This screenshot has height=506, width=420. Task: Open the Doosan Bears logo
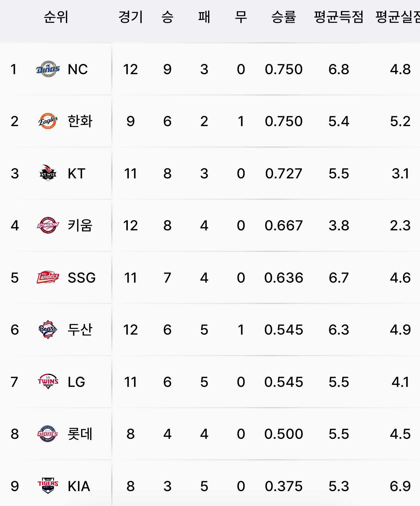pos(48,330)
